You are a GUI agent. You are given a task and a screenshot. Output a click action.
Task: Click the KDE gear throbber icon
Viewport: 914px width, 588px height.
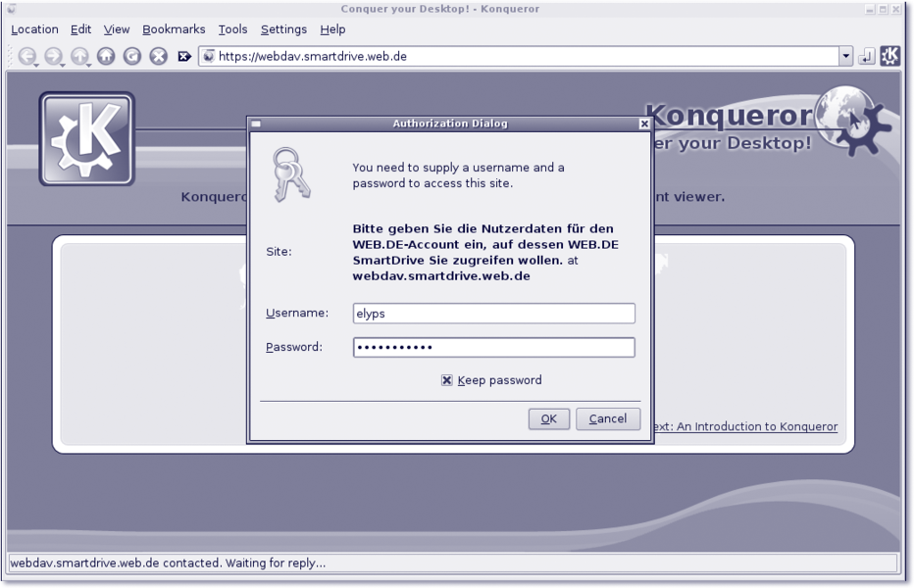click(889, 57)
